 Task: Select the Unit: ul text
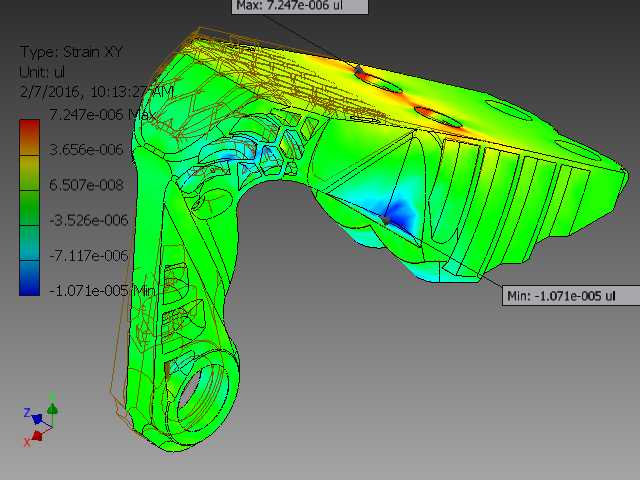42,72
